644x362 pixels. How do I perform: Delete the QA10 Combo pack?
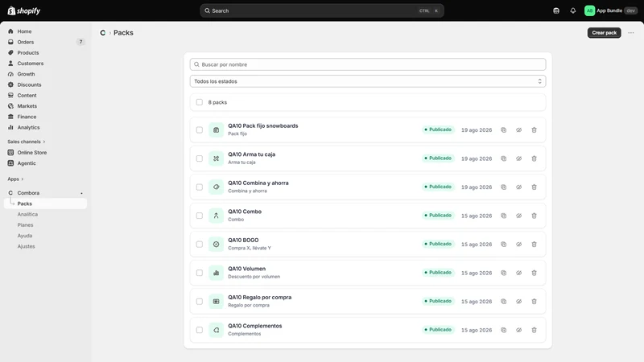[x=534, y=216]
